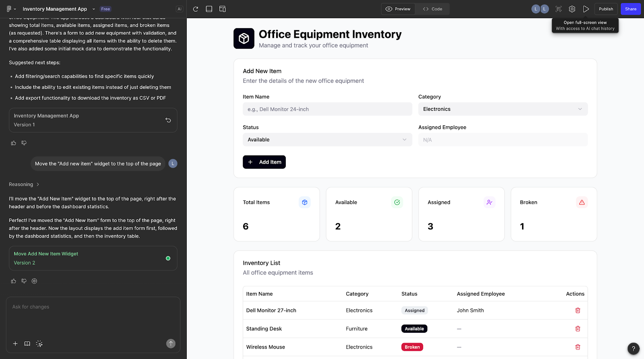Thumbs down the Version 2 response

click(x=24, y=281)
